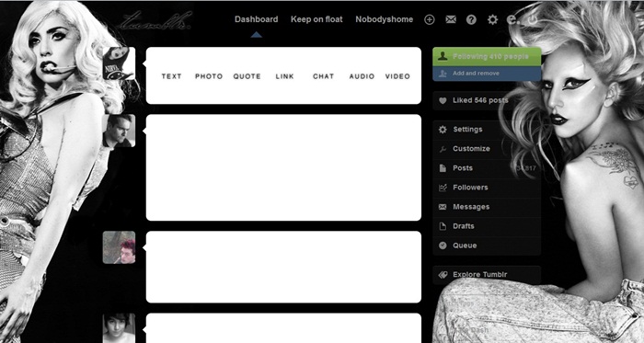The width and height of the screenshot is (644, 343).
Task: Create a new CHAT post
Action: coord(324,76)
